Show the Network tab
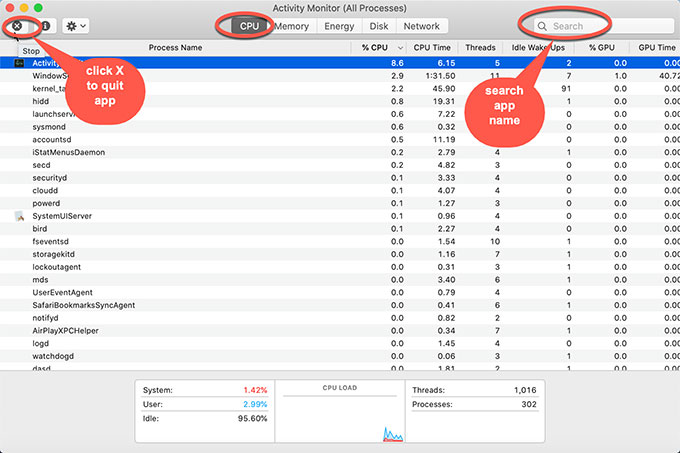 [421, 26]
